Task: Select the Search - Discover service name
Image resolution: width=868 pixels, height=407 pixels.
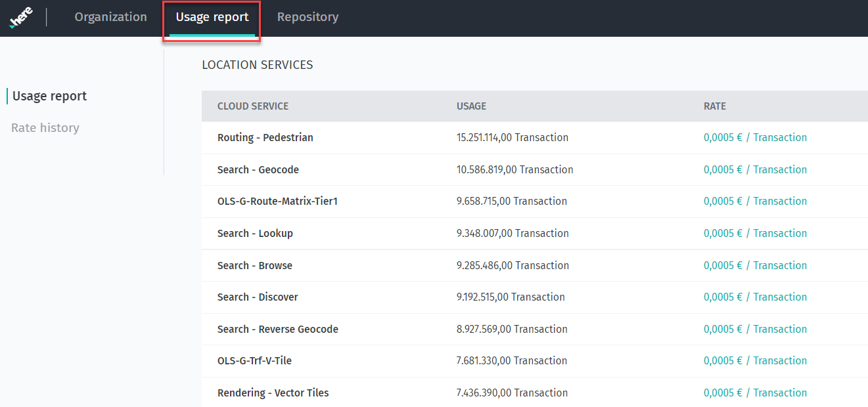Action: click(x=258, y=297)
